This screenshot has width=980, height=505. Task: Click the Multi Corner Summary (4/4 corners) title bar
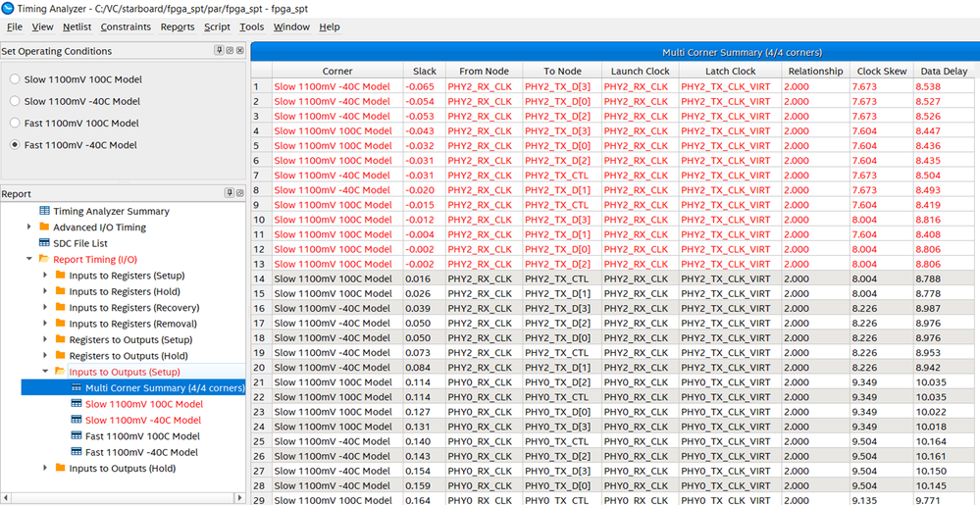coord(615,52)
